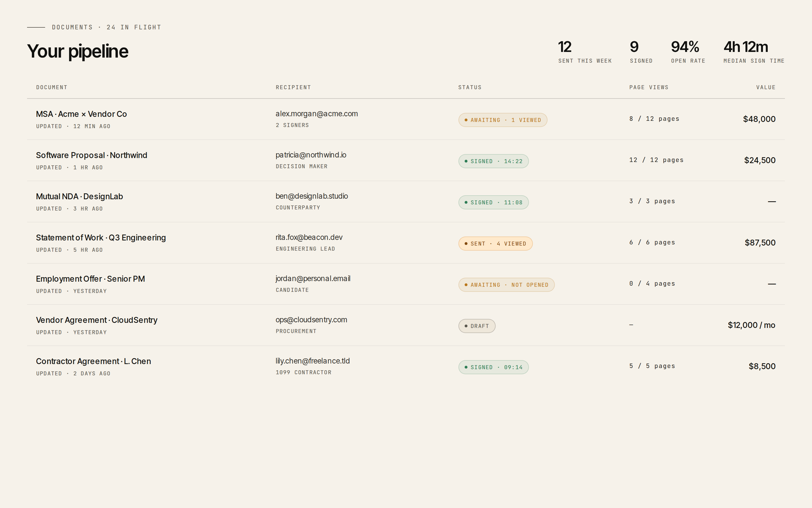Image resolution: width=812 pixels, height=508 pixels.
Task: Click the 0 / 4 pages cell
Action: pos(652,284)
